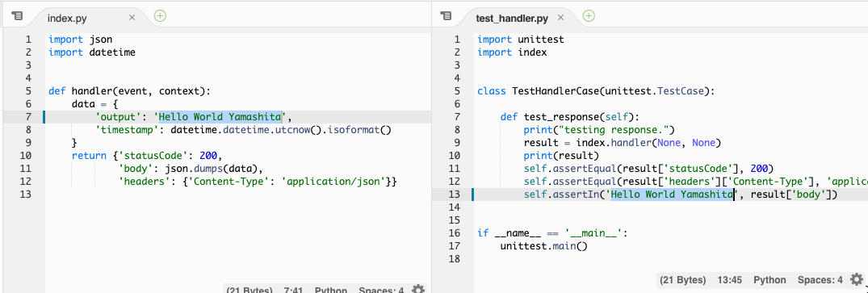Change Spaces: 4 indentation in test_handler.py pane
Viewport: 868px width, 293px height.
pos(820,280)
